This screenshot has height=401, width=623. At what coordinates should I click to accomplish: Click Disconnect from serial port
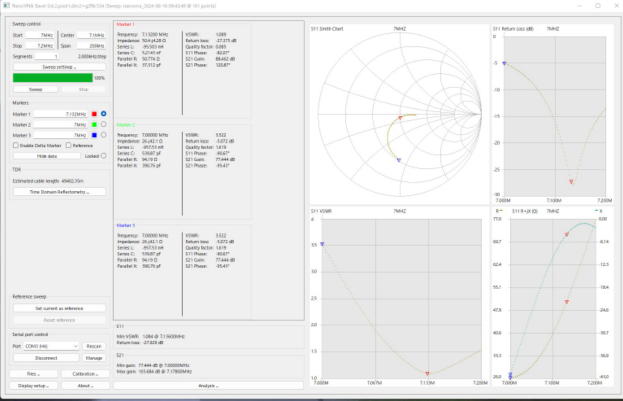point(45,357)
